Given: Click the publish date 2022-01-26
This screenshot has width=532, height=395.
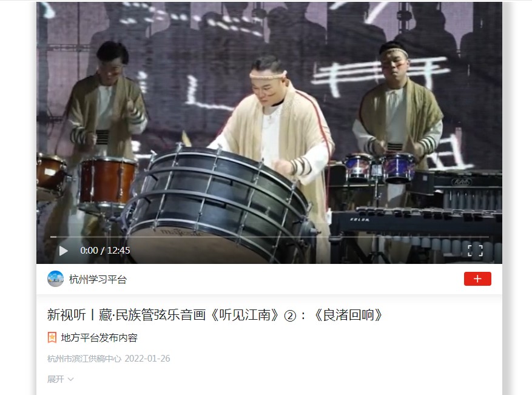Looking at the screenshot, I should click(x=147, y=359).
